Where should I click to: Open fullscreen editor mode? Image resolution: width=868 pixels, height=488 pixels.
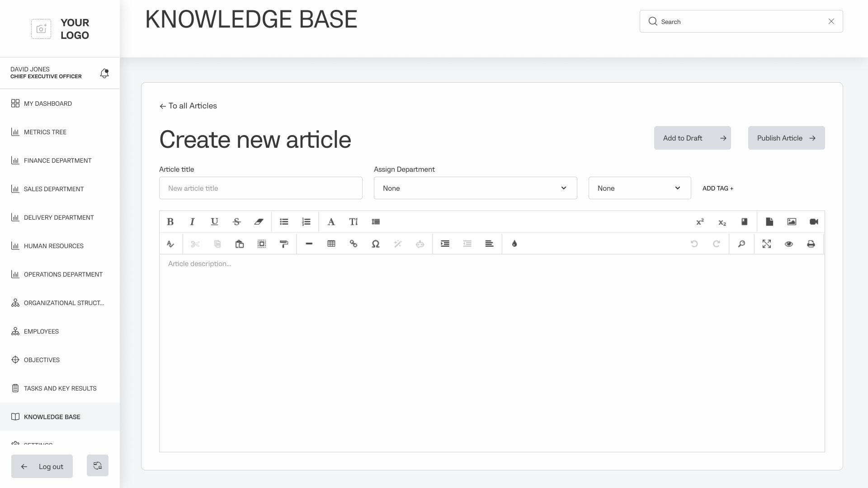767,244
